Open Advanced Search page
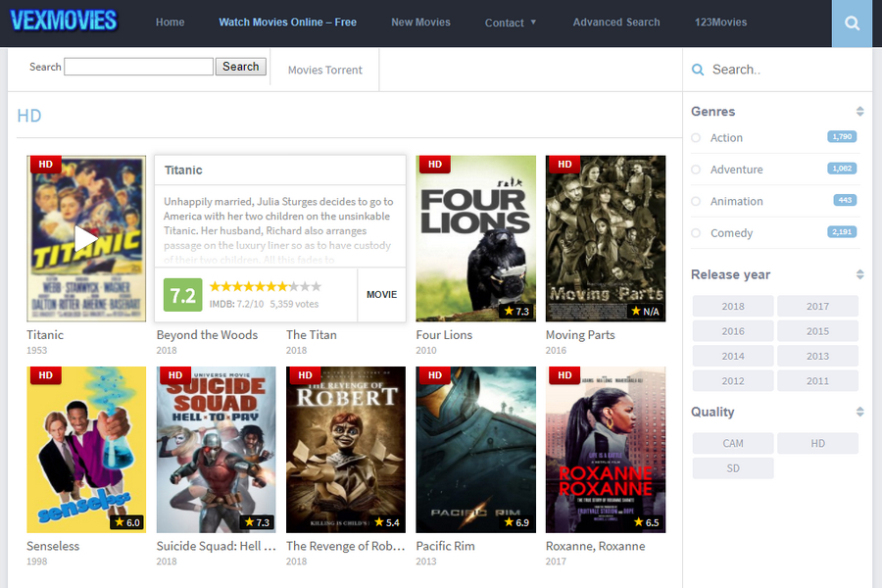This screenshot has width=882, height=588. coord(616,23)
